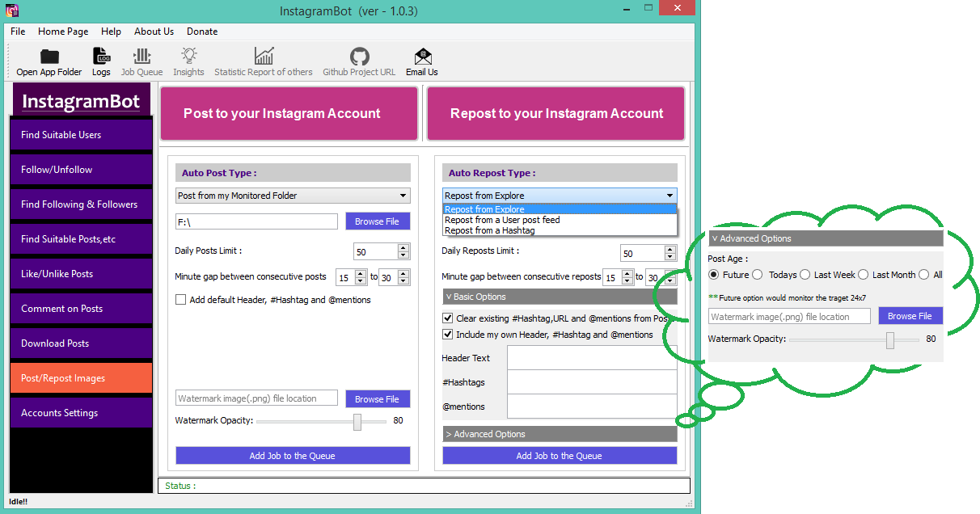
Task: Enable Add default Header, #Hashtag and @mentions
Action: (x=180, y=300)
